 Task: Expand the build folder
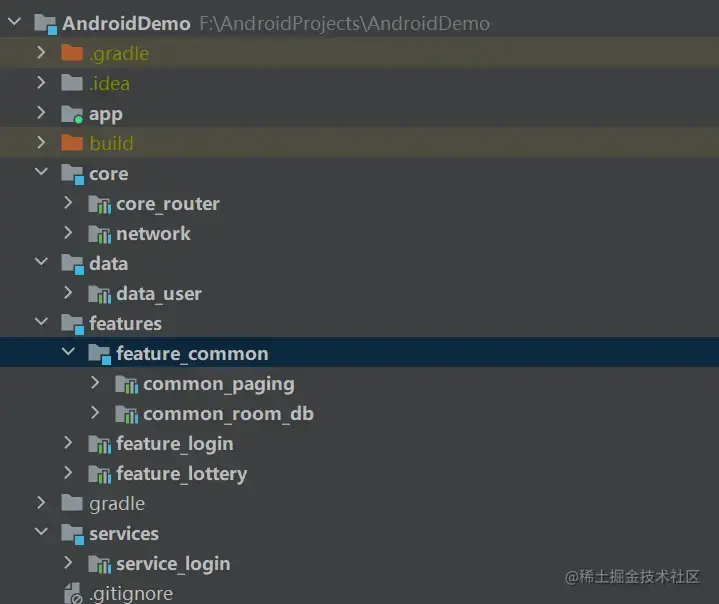[41, 142]
